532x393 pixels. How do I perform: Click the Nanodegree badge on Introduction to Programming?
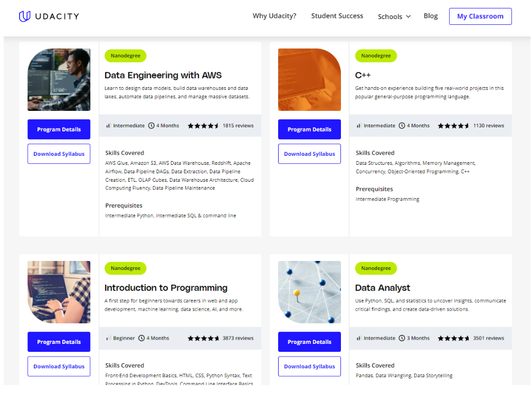125,268
